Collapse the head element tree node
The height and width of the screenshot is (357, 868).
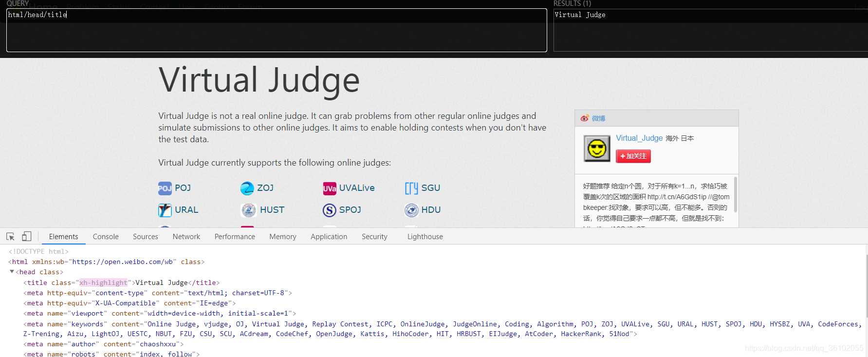[x=12, y=272]
